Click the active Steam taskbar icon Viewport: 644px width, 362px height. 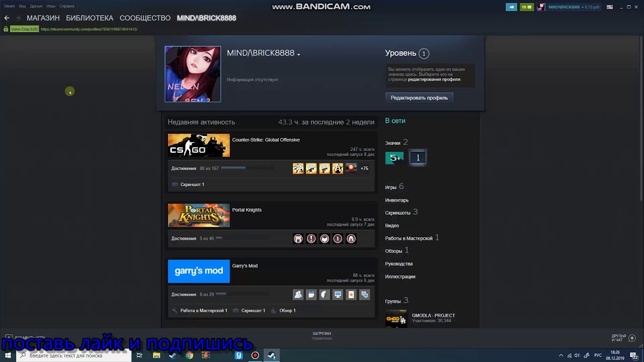click(x=271, y=355)
